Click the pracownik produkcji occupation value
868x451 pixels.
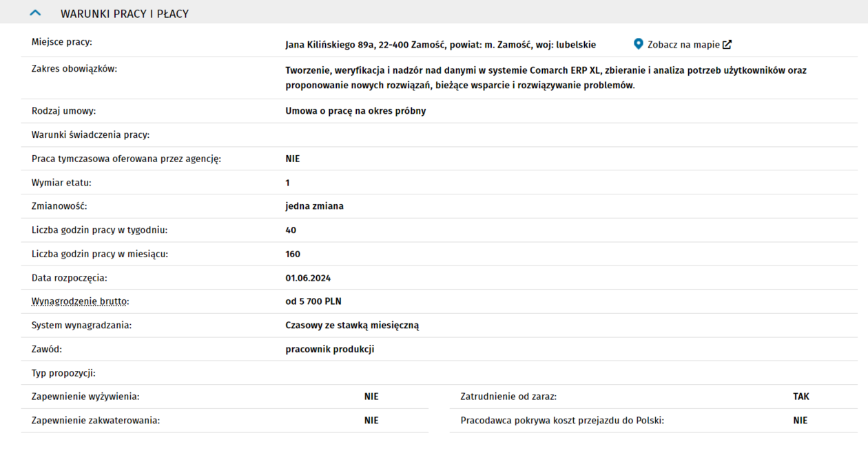tap(329, 349)
